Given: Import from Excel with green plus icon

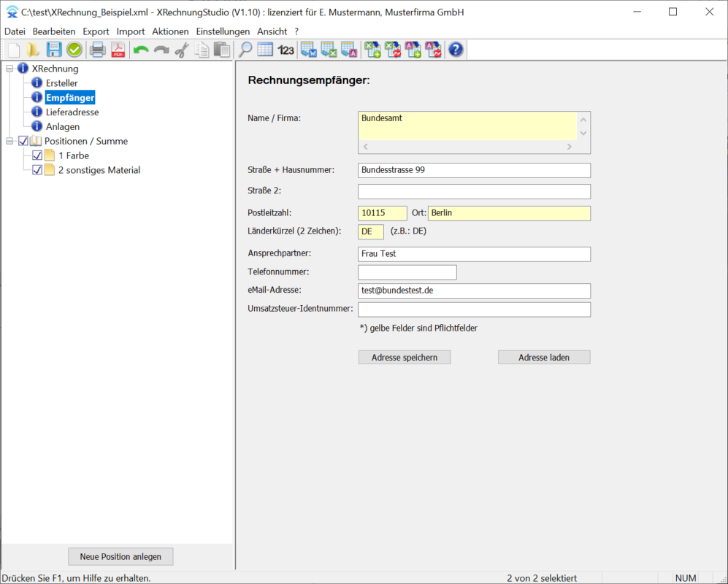Looking at the screenshot, I should [372, 50].
